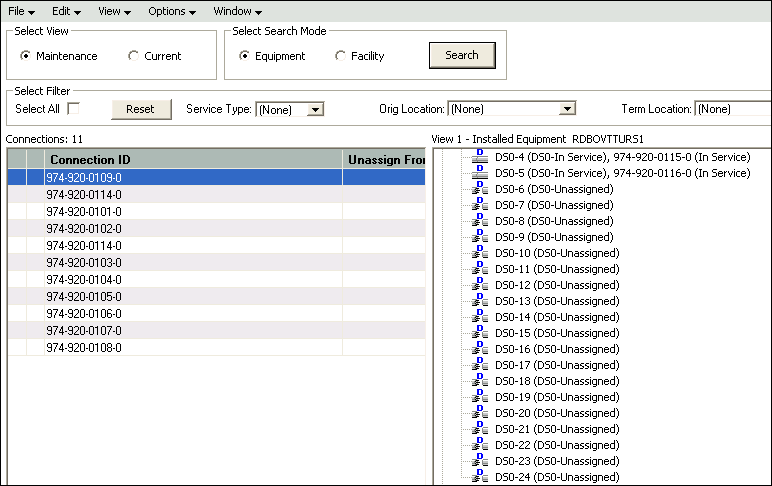
Task: Click the DS0-6 unassigned port icon
Action: (x=480, y=189)
